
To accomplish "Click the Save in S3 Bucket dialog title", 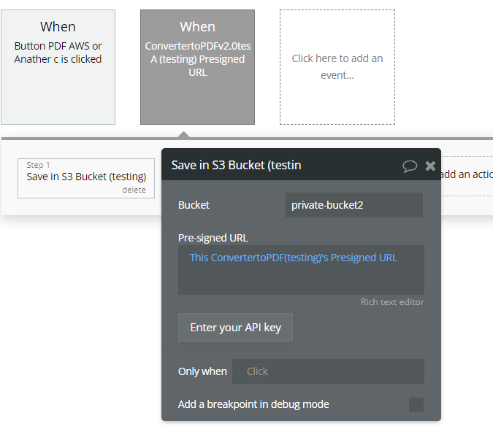I will tap(237, 166).
